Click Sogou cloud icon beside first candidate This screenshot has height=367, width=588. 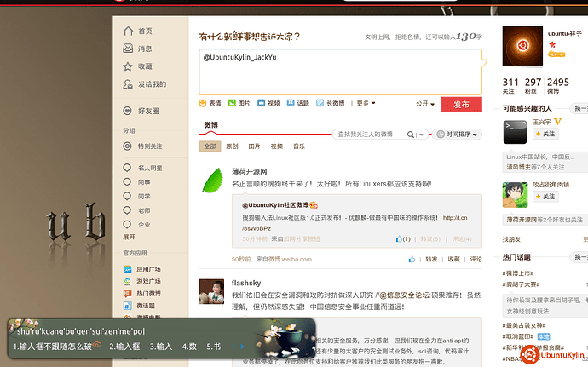97,344
